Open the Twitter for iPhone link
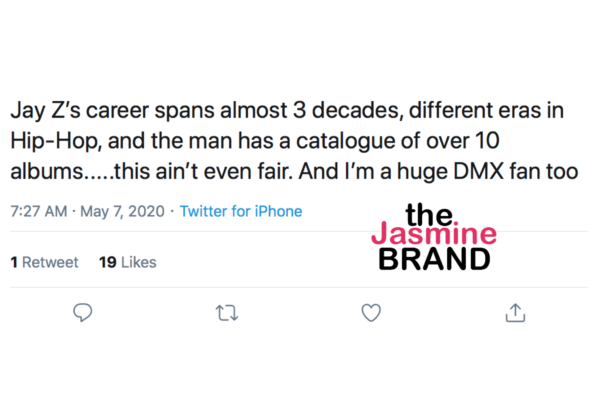 click(x=241, y=211)
